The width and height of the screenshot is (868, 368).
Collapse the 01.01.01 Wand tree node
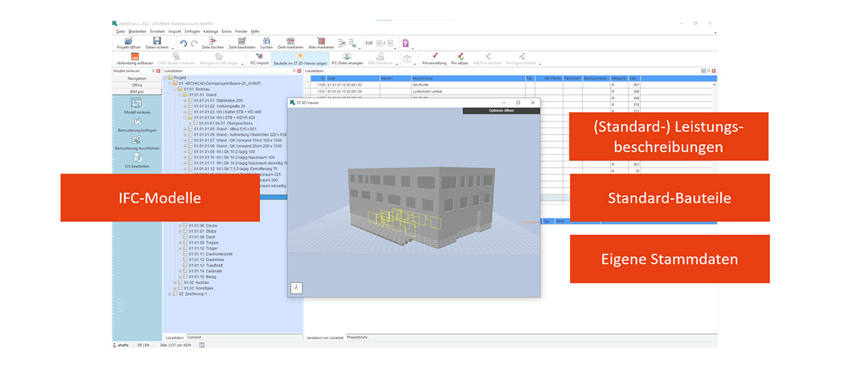180,95
